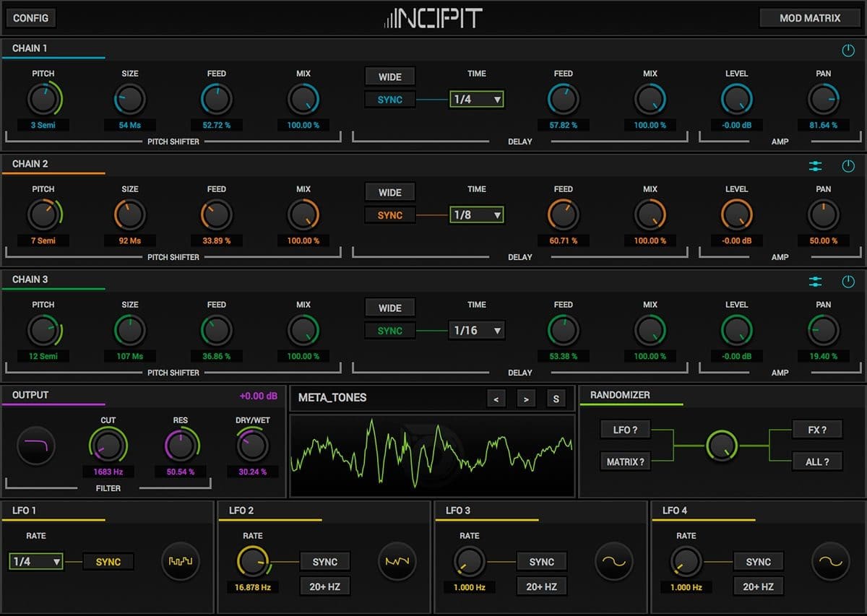Viewport: 867px width, 616px height.
Task: Click output filter Cut knob
Action: [108, 446]
